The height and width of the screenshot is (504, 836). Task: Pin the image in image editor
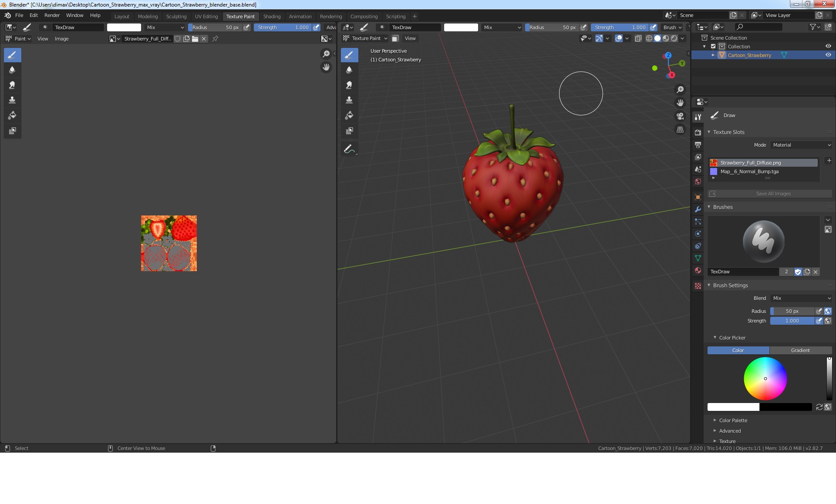coord(215,39)
